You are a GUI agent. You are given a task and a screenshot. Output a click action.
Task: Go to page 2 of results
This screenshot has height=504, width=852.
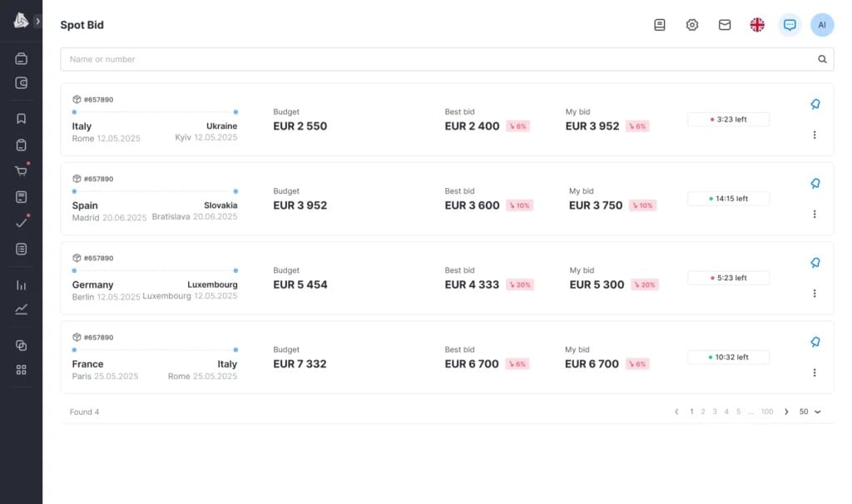coord(703,412)
